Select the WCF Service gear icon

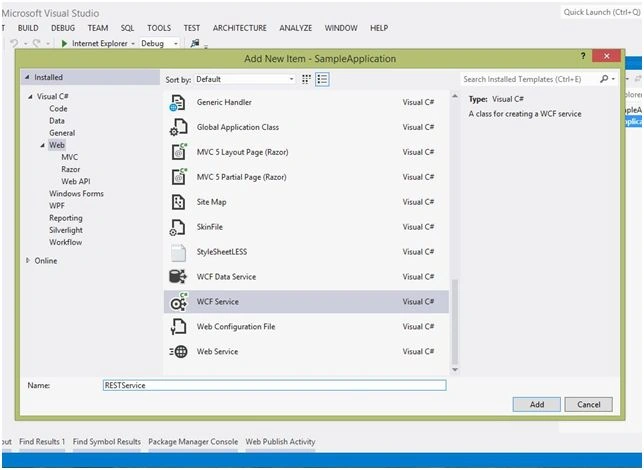179,302
